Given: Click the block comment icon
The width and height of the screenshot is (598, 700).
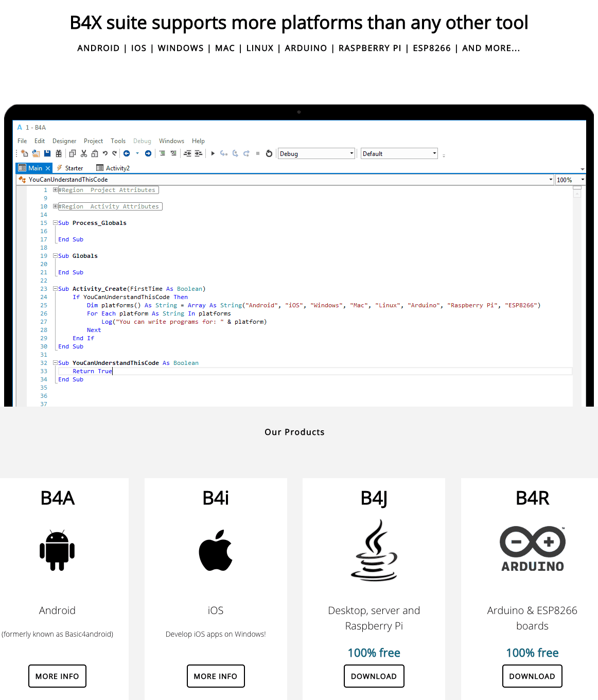Looking at the screenshot, I should [x=162, y=153].
